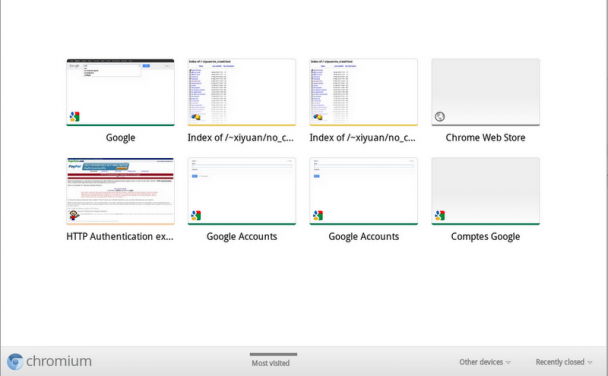This screenshot has width=608, height=376.
Task: Open Index of thumbnail next to Chrome Web Store
Action: (364, 92)
